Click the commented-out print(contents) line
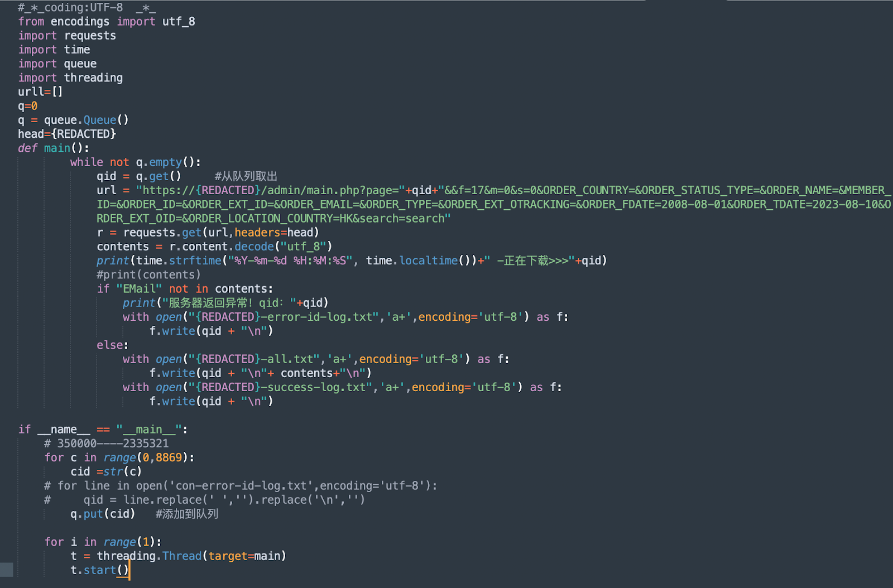The width and height of the screenshot is (893, 588). click(148, 274)
